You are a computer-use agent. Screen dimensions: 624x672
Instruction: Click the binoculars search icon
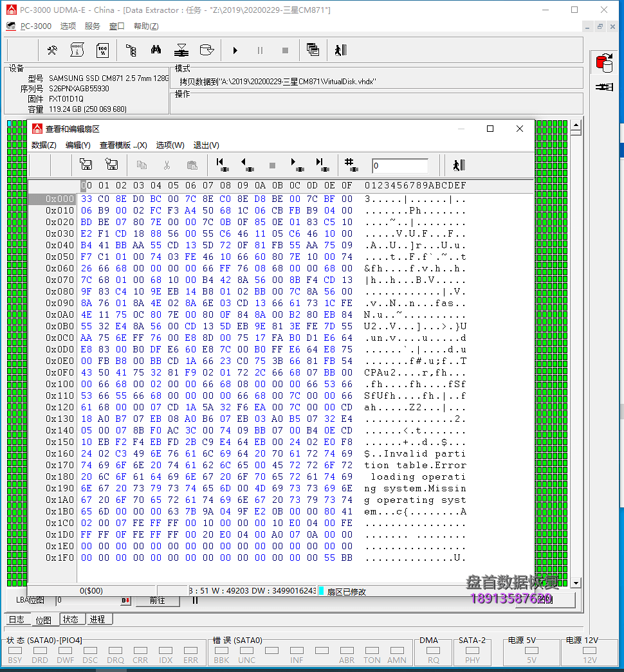156,51
